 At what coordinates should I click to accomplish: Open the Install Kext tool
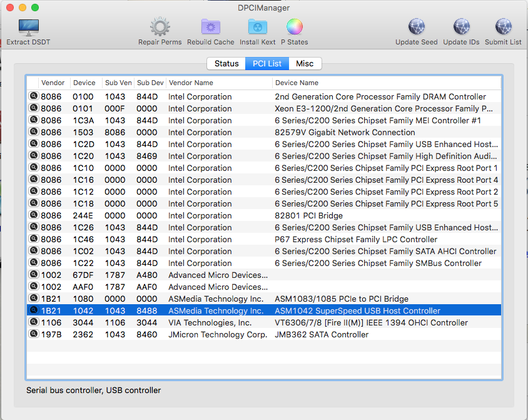coord(257,27)
